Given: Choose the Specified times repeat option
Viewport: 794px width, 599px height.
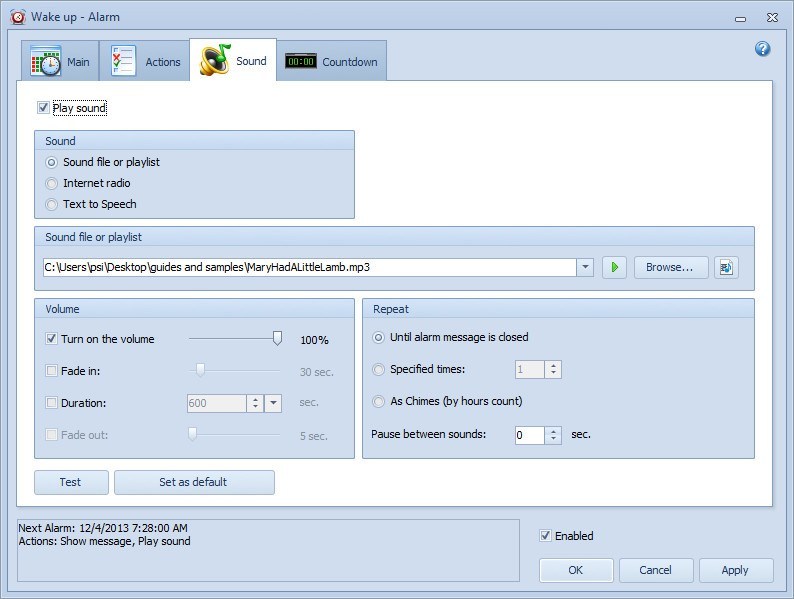Looking at the screenshot, I should point(378,370).
